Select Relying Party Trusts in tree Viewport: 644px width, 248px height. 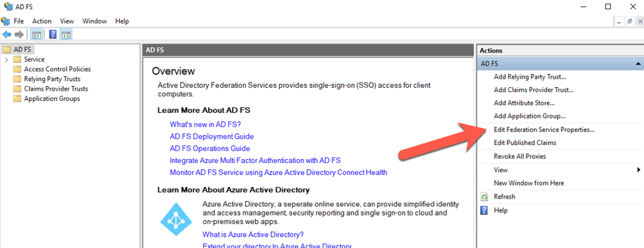click(x=52, y=79)
